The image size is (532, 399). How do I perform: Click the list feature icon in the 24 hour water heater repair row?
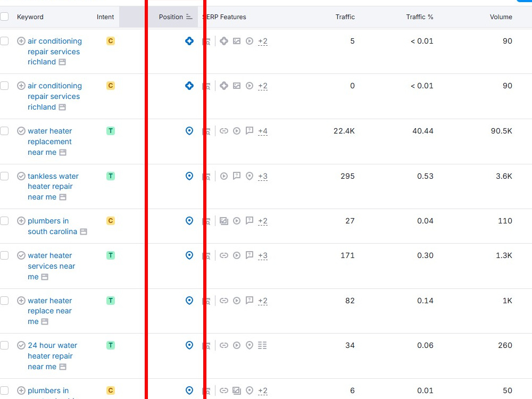[262, 345]
